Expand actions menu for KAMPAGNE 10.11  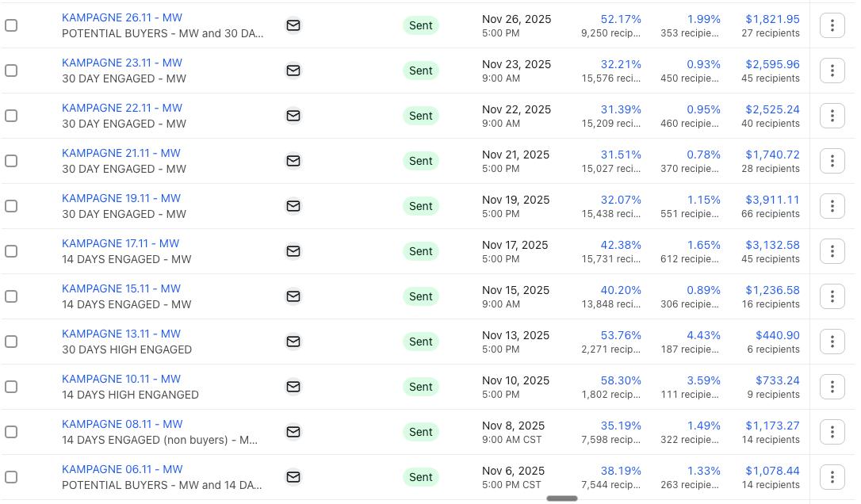tap(832, 387)
